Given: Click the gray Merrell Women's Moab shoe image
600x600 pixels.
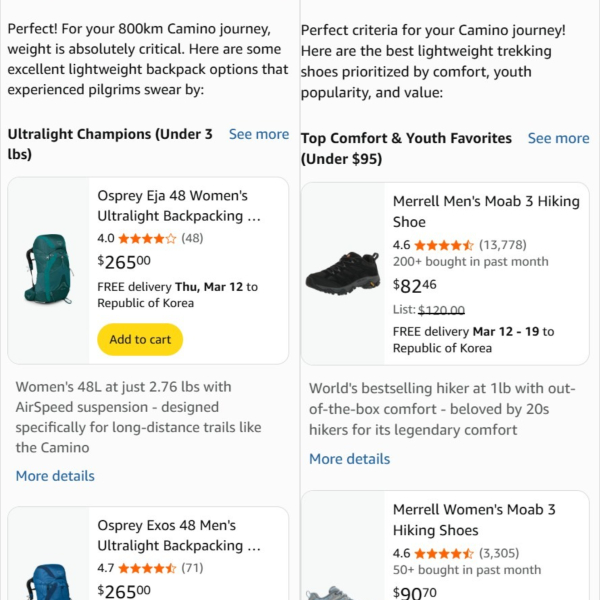Looking at the screenshot, I should [333, 593].
